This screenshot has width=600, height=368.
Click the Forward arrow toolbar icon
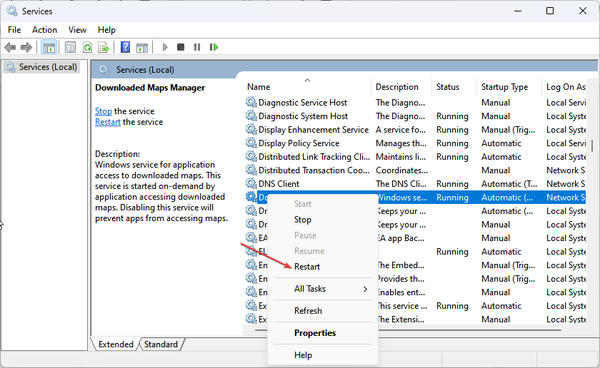(x=26, y=47)
